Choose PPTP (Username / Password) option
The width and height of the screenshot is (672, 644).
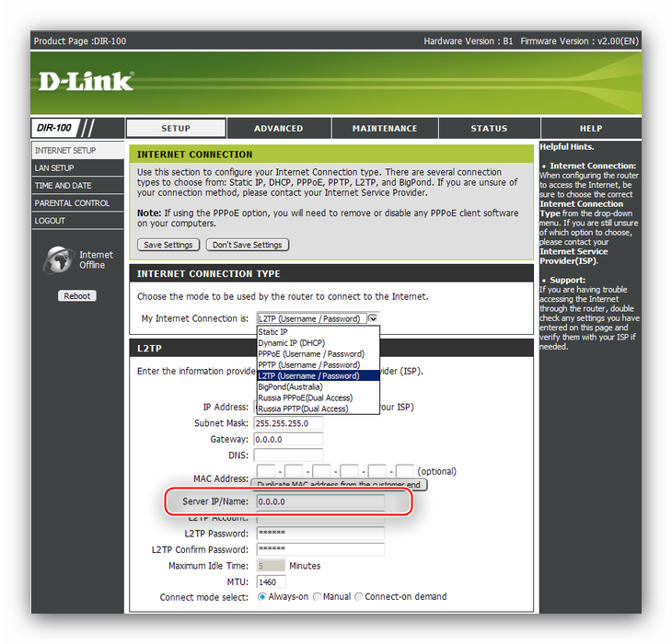(318, 365)
